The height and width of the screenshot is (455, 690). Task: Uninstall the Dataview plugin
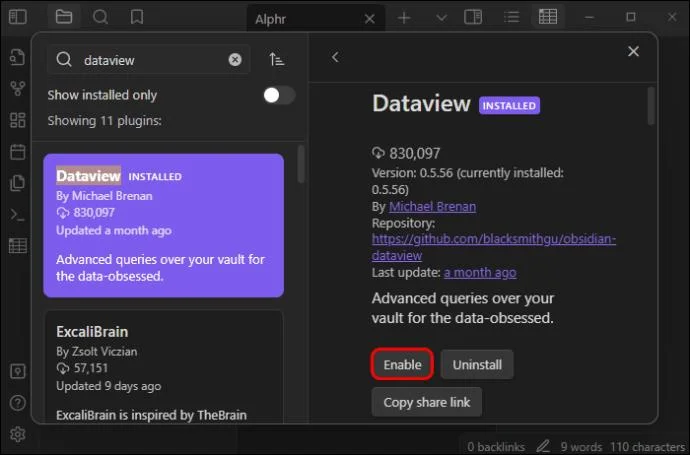(x=477, y=364)
